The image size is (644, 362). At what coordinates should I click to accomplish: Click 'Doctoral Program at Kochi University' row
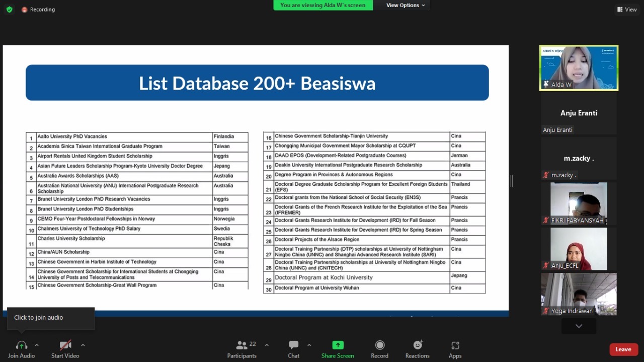[374, 278]
